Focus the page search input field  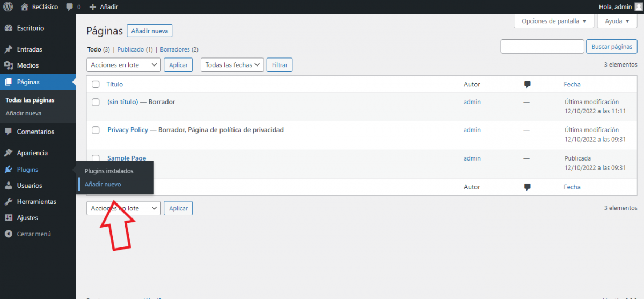542,47
